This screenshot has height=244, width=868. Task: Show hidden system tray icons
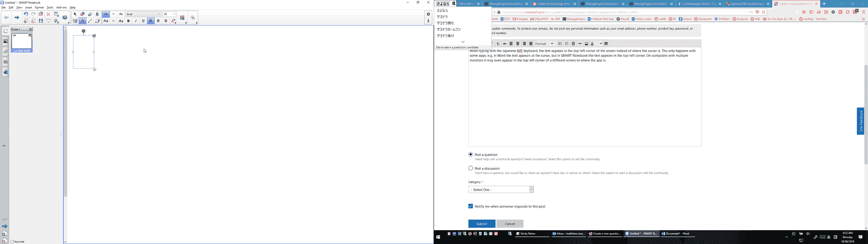pyautogui.click(x=786, y=237)
